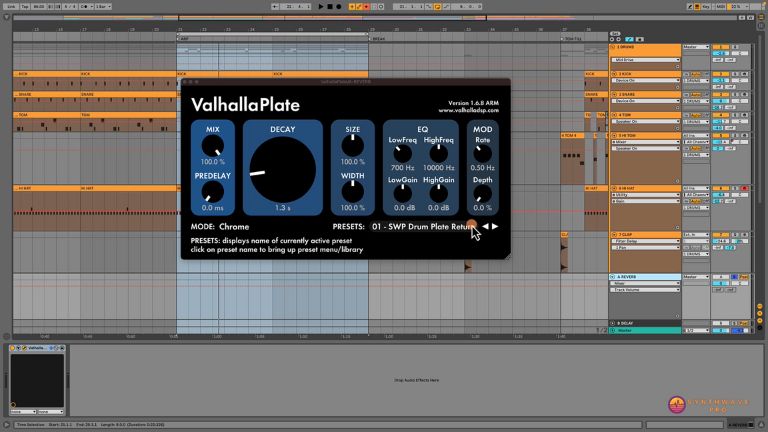Viewport: 768px width, 432px height.
Task: Toggle the metronome button
Action: pos(84,6)
